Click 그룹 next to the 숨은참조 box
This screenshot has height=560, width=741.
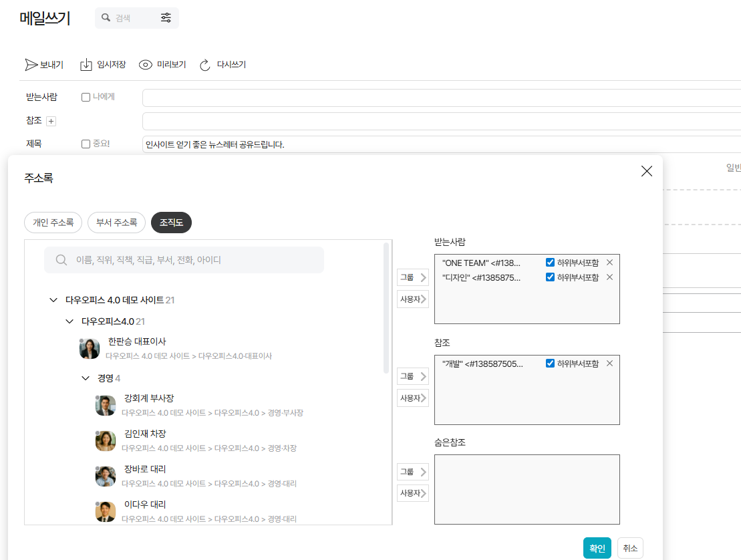(x=412, y=472)
